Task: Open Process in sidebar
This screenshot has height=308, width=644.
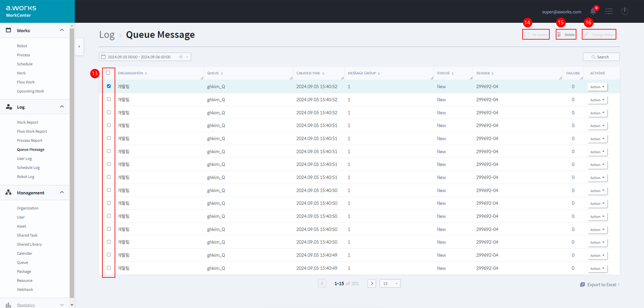Action: (x=24, y=55)
